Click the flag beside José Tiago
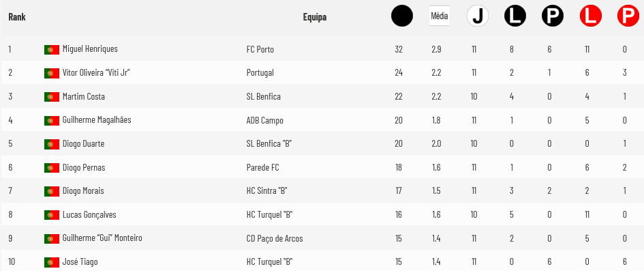Viewport: 644px width, 271px height. pyautogui.click(x=52, y=262)
